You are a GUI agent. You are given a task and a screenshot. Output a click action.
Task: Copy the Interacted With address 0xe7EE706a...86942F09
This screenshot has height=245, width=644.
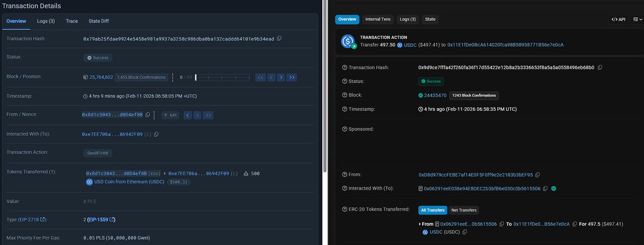coord(156,134)
